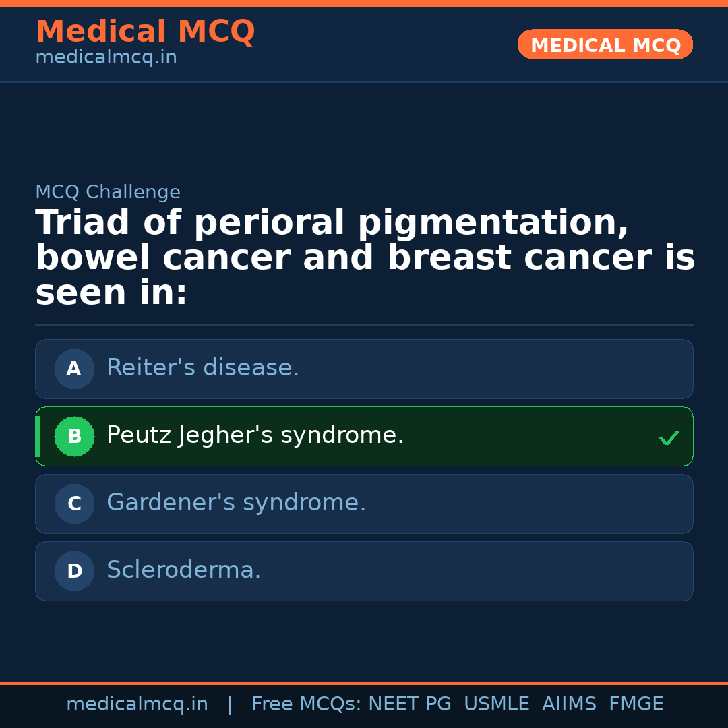
Task: Click the triad of perioral pigmentation question text
Action: (364, 258)
